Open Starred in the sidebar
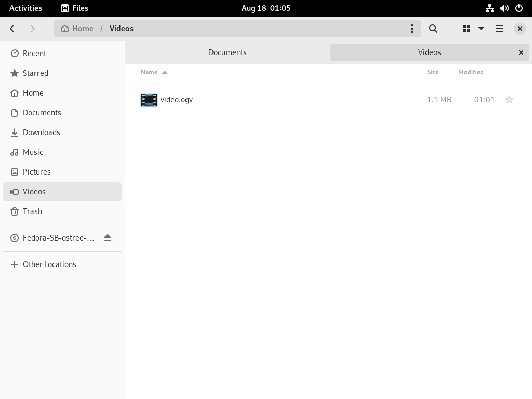 tap(62, 73)
